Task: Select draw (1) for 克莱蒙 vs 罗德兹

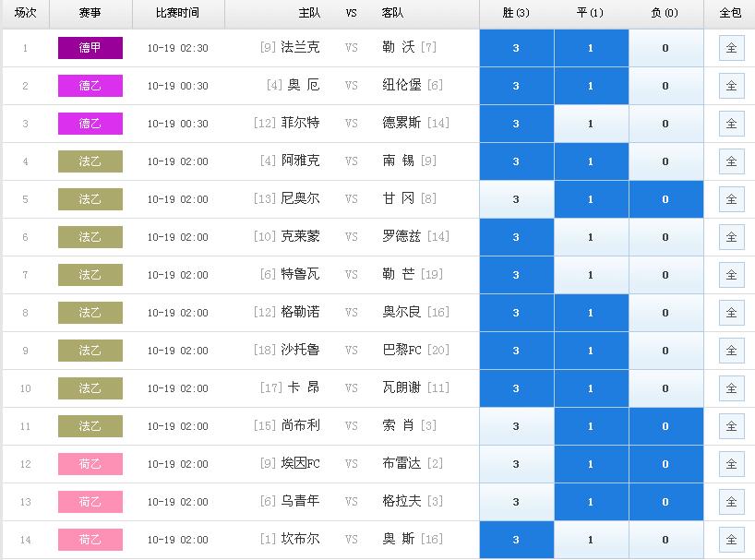Action: pyautogui.click(x=592, y=237)
